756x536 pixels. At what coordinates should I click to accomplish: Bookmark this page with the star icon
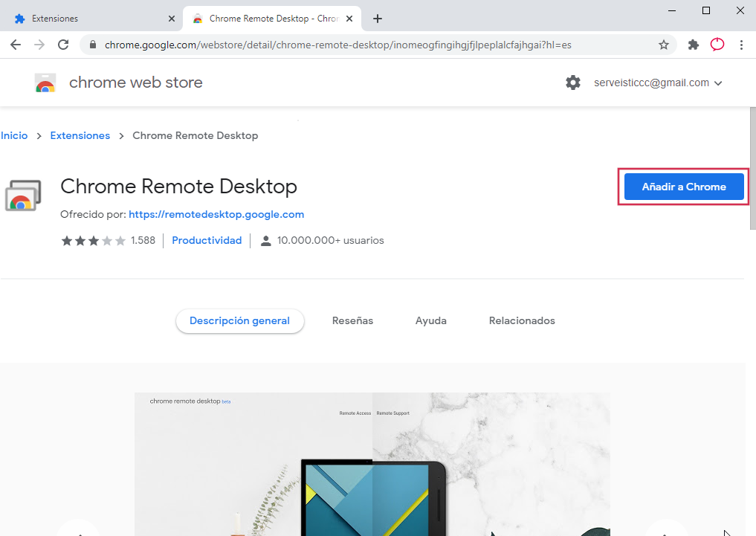(x=663, y=45)
